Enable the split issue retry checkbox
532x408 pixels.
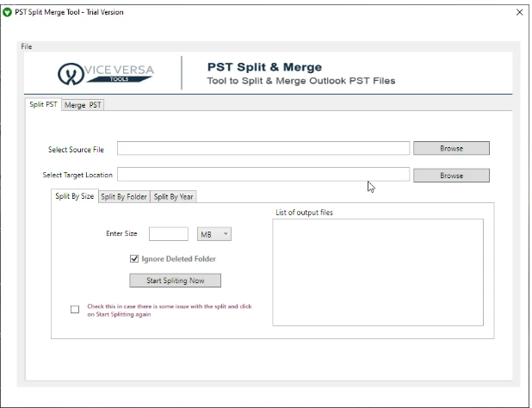75,310
